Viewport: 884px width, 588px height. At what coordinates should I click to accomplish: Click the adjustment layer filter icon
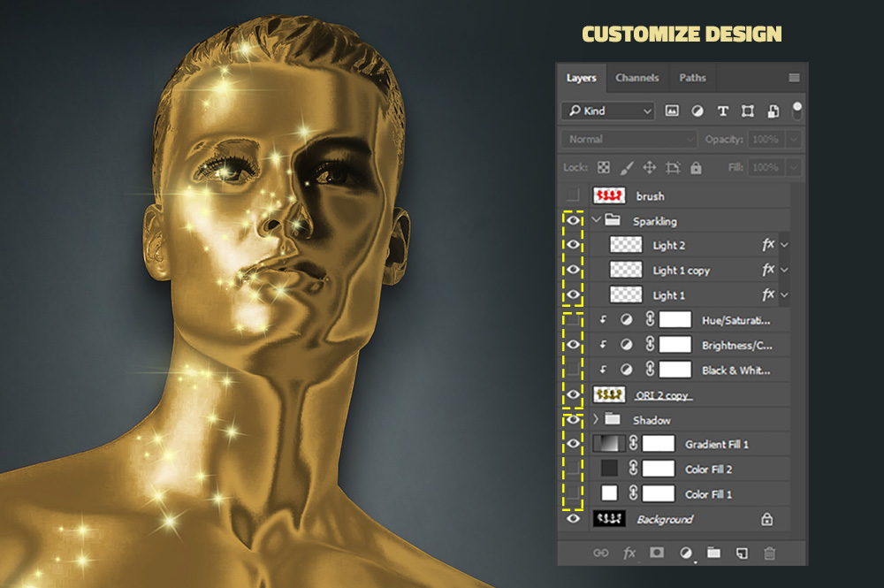click(697, 111)
